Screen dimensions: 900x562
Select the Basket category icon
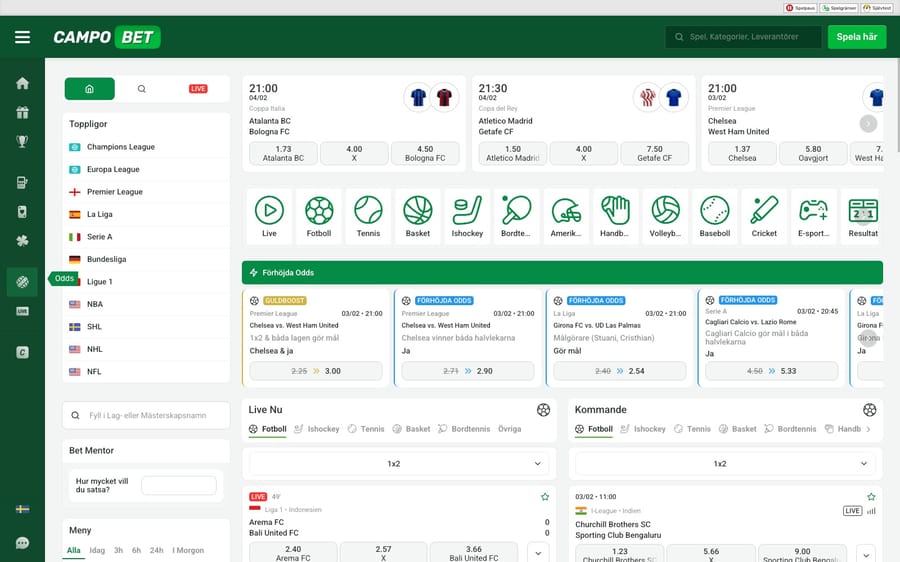click(418, 216)
